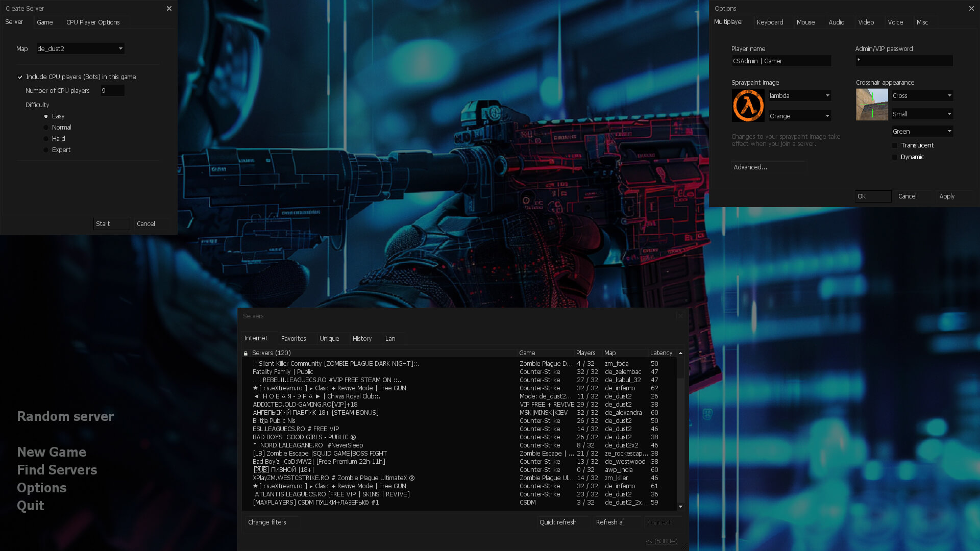
Task: Select Hard difficulty
Action: coord(46,139)
